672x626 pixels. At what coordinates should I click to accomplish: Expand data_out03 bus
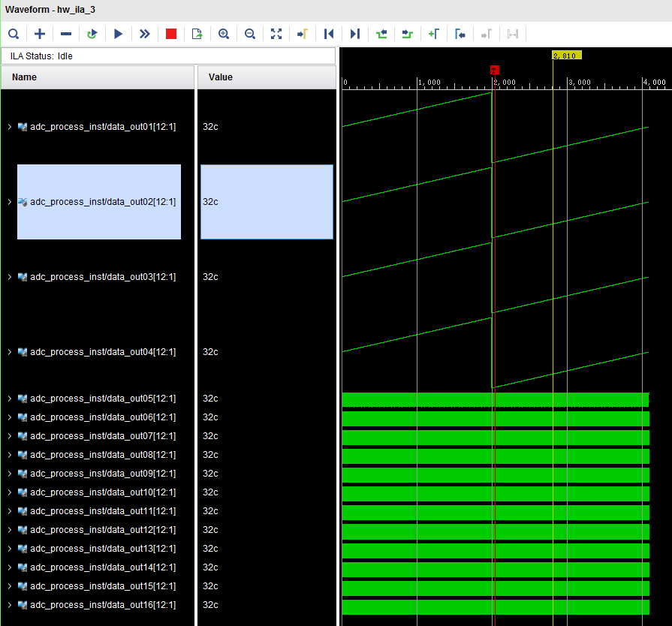10,277
